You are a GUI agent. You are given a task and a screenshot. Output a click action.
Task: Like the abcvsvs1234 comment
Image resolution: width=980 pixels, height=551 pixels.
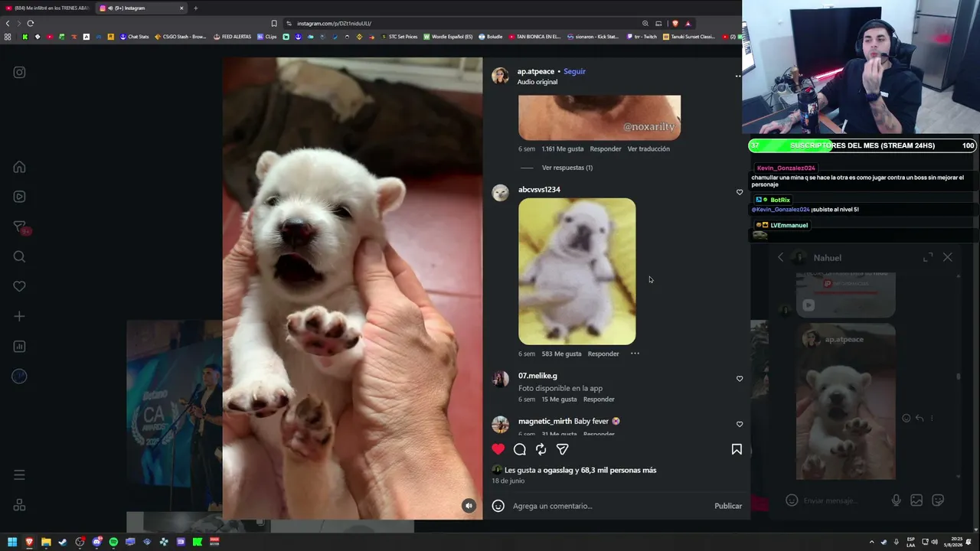740,192
